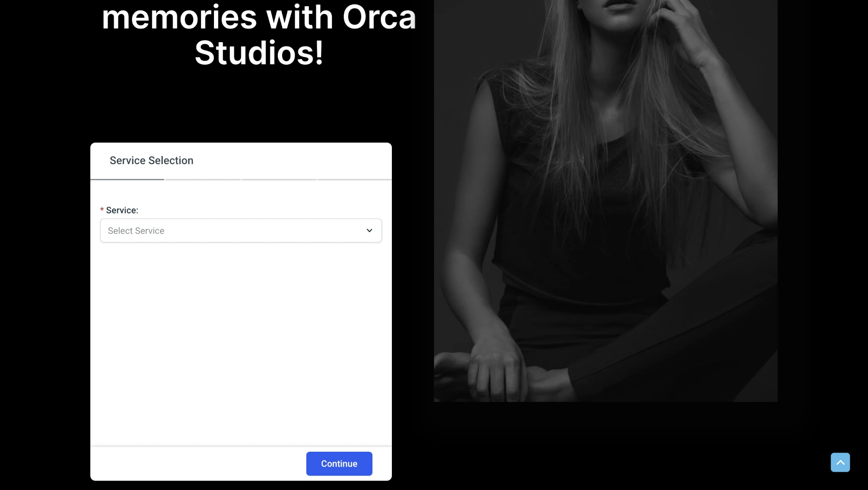
Task: Focus the Select Service placeholder text
Action: [136, 231]
